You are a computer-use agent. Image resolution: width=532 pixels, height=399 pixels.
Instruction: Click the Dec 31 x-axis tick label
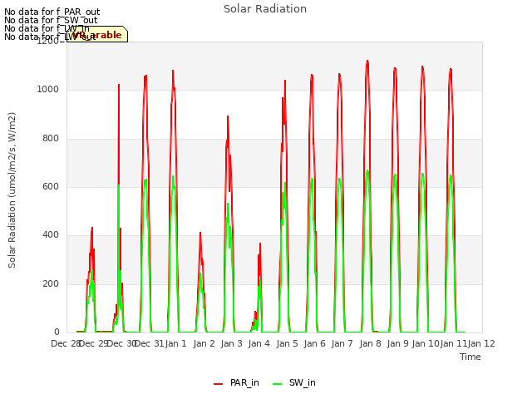[x=150, y=343]
